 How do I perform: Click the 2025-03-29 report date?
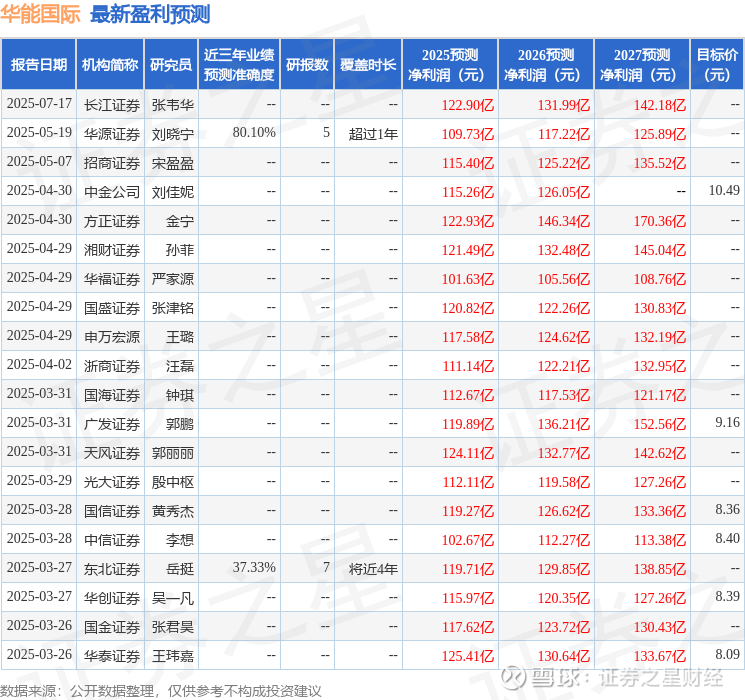click(x=39, y=480)
